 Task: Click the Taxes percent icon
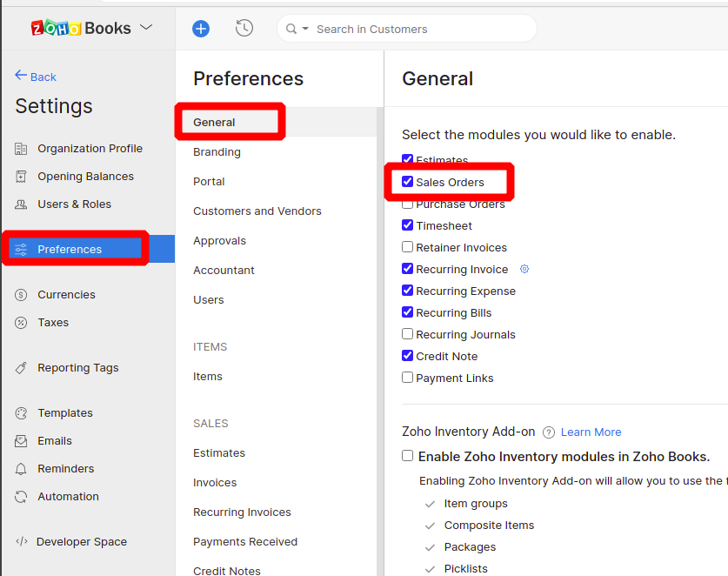[21, 323]
